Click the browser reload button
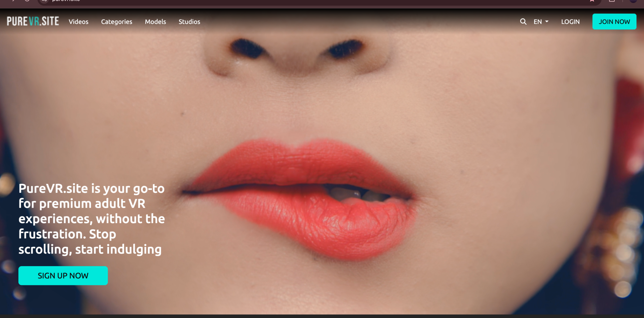Screen dimensions: 644x318 coord(27,1)
